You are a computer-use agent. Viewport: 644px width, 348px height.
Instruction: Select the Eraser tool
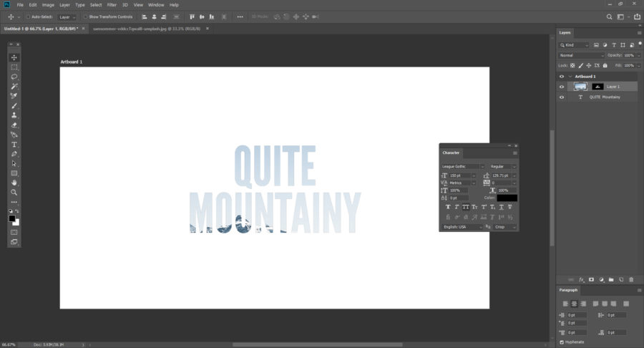click(x=14, y=125)
